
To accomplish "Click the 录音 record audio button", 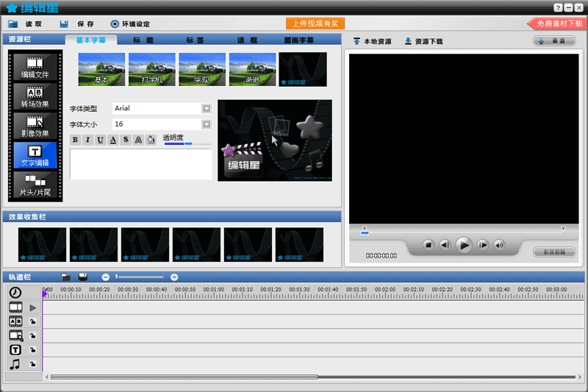I will pos(554,41).
